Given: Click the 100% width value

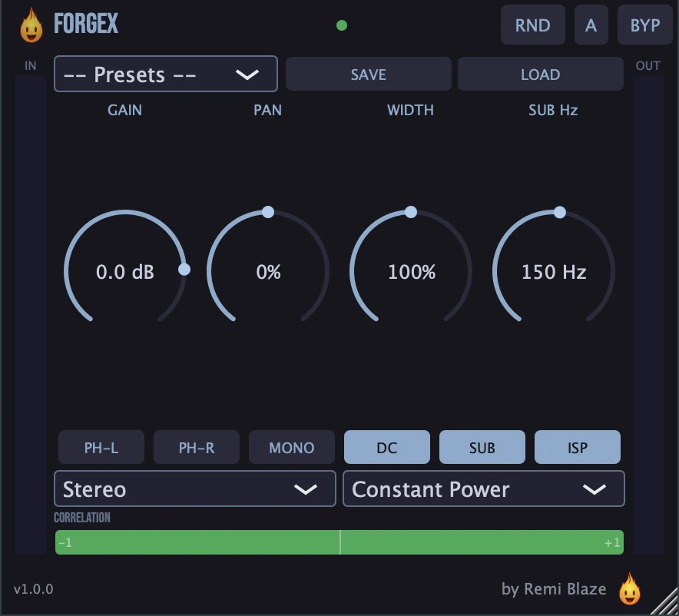Looking at the screenshot, I should pyautogui.click(x=412, y=272).
